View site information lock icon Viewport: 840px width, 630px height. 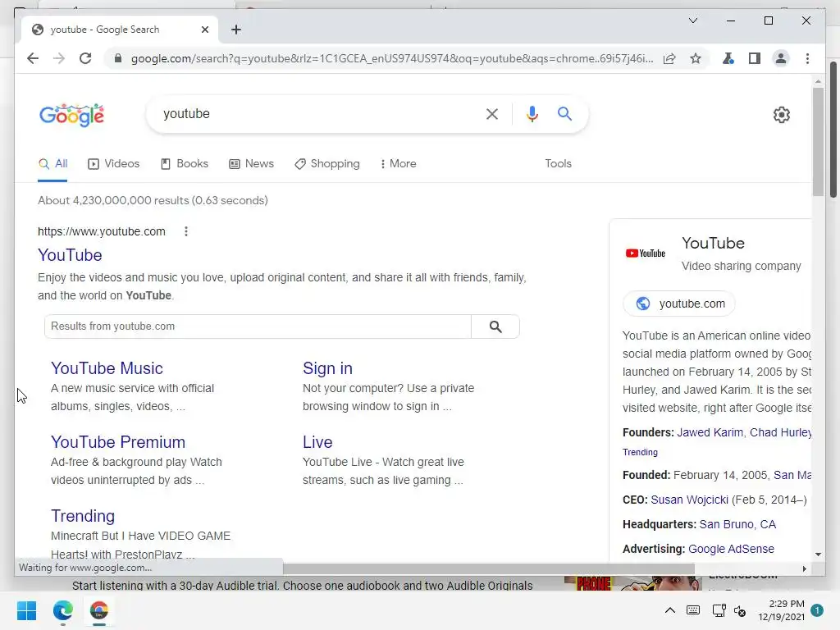click(118, 58)
